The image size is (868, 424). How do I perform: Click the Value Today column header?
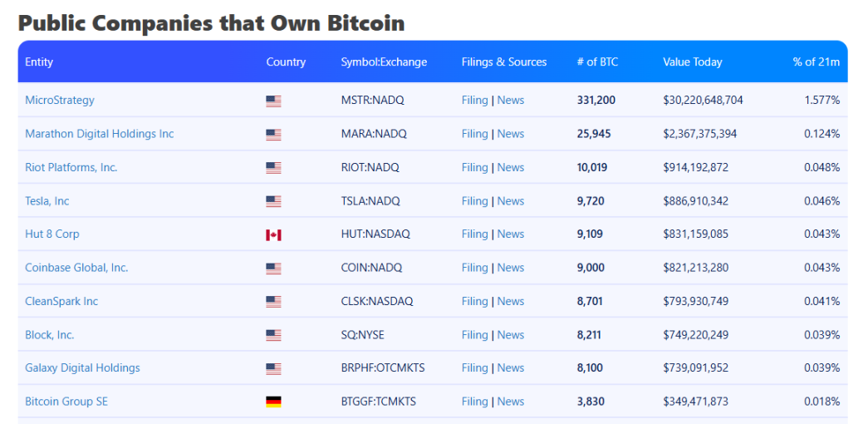(692, 62)
